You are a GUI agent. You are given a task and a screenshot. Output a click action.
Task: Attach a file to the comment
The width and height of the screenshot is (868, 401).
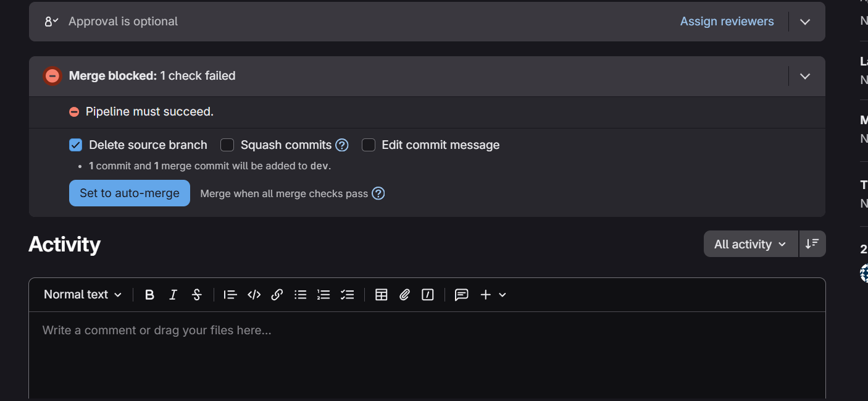coord(404,295)
